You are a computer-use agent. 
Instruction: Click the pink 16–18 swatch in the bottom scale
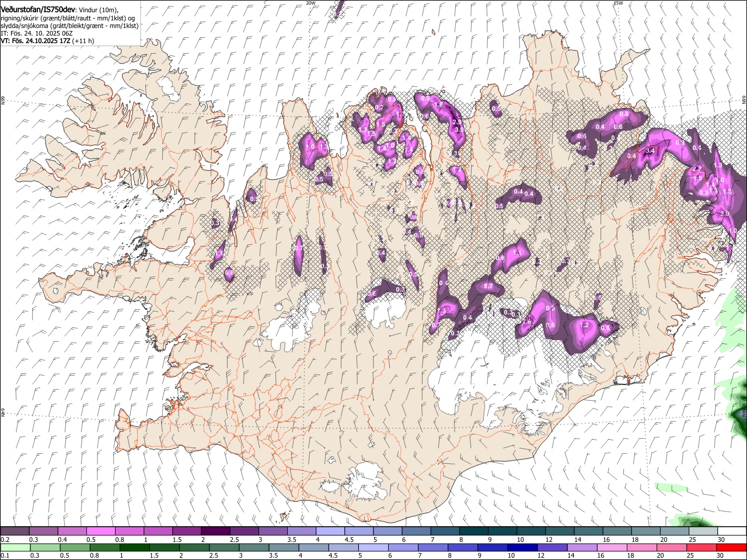tap(612, 547)
